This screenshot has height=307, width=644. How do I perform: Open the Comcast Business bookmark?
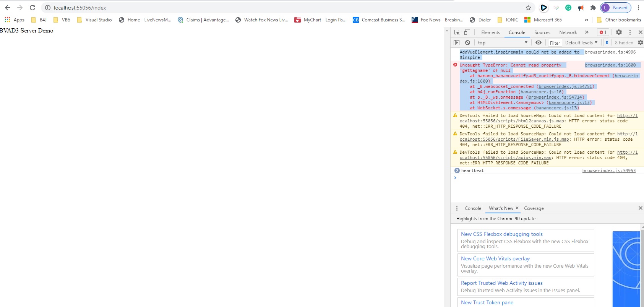[379, 20]
